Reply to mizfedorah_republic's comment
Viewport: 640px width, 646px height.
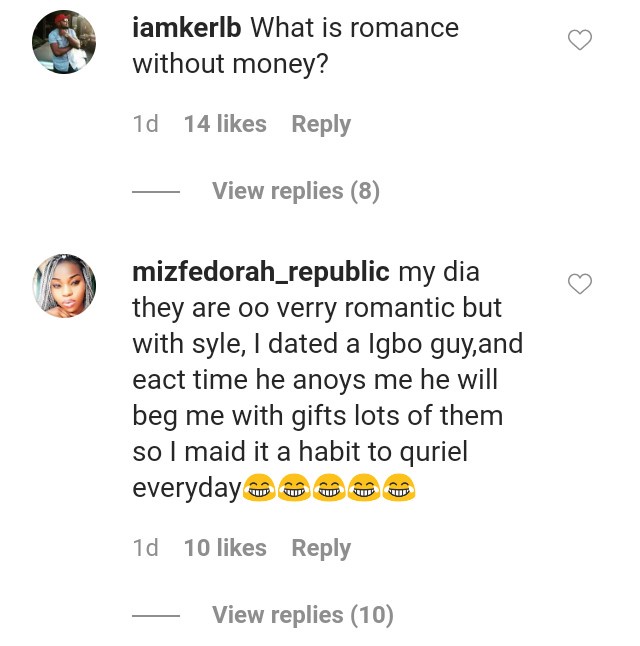tap(321, 548)
